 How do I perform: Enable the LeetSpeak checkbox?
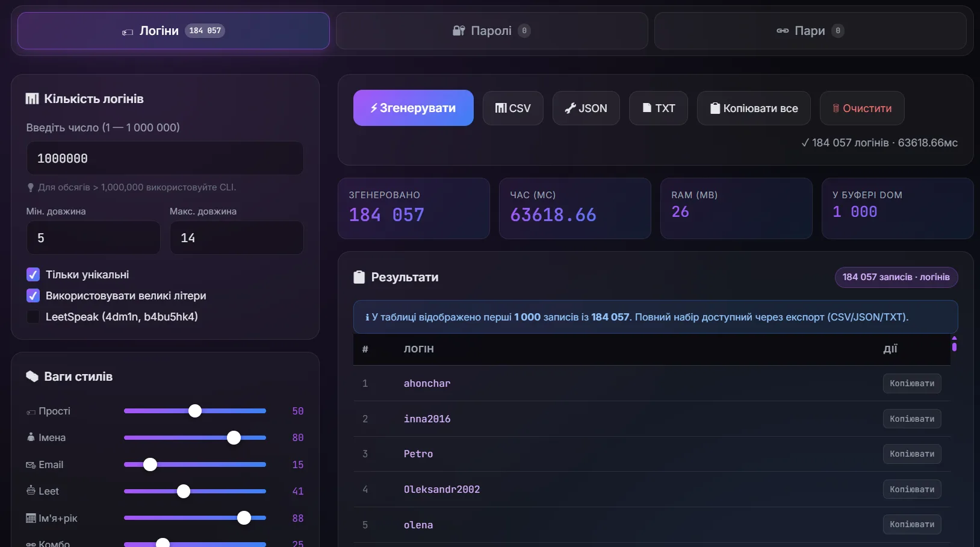click(33, 317)
